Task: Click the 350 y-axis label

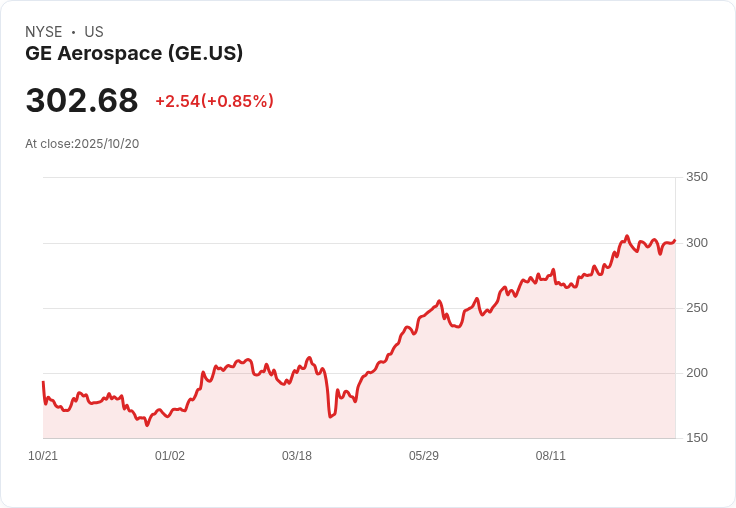Action: point(697,177)
